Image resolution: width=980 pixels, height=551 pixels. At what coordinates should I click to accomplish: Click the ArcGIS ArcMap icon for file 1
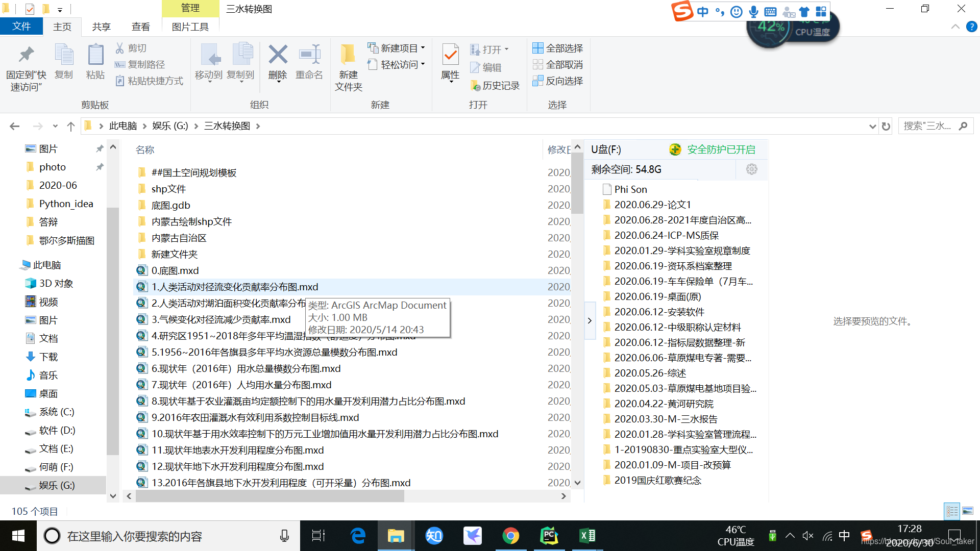pos(141,286)
